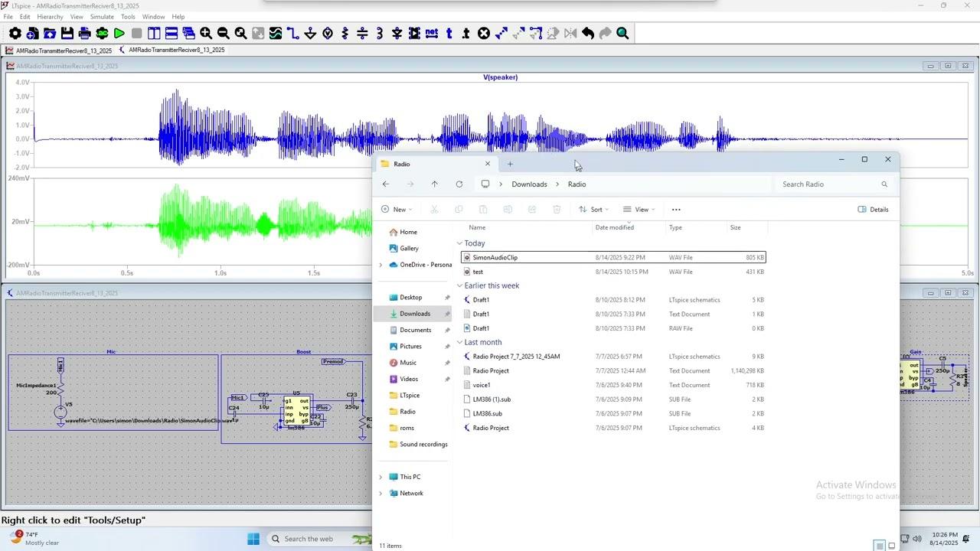This screenshot has height=551, width=980.
Task: Click the Undo arrow in LTspice toolbar
Action: (588, 33)
